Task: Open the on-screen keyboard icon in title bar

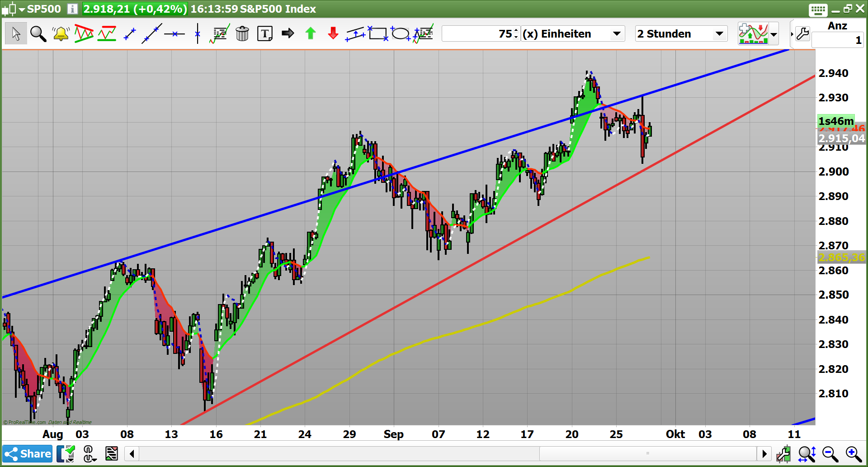Action: point(818,10)
